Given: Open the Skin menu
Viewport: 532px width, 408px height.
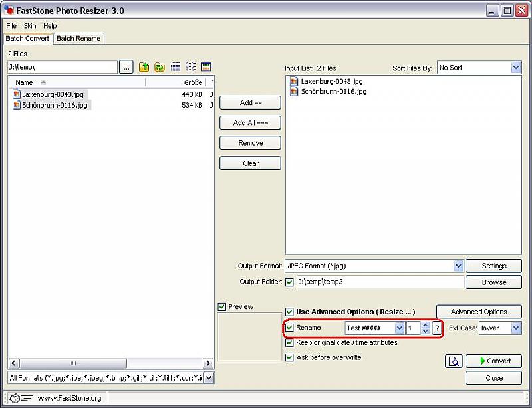Looking at the screenshot, I should pos(30,26).
